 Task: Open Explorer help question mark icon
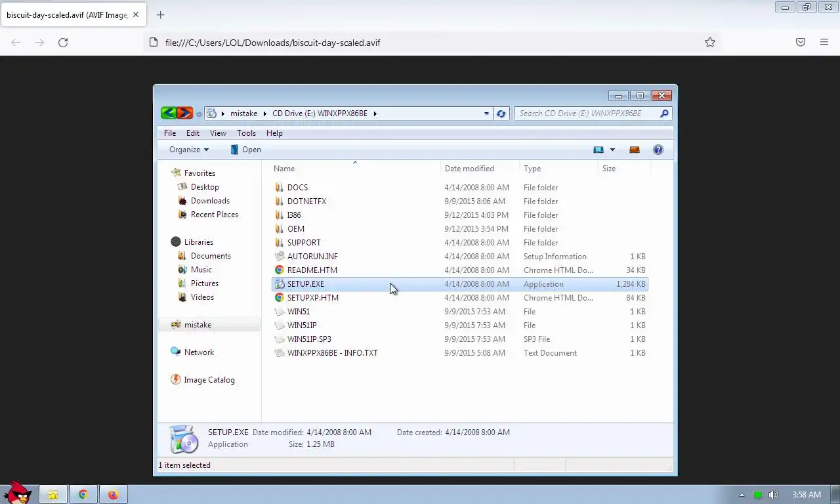[658, 150]
